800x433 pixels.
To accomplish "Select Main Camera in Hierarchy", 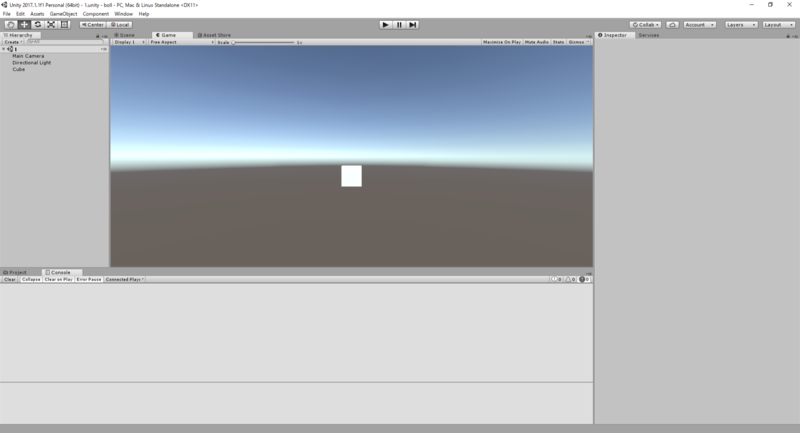I will (28, 56).
